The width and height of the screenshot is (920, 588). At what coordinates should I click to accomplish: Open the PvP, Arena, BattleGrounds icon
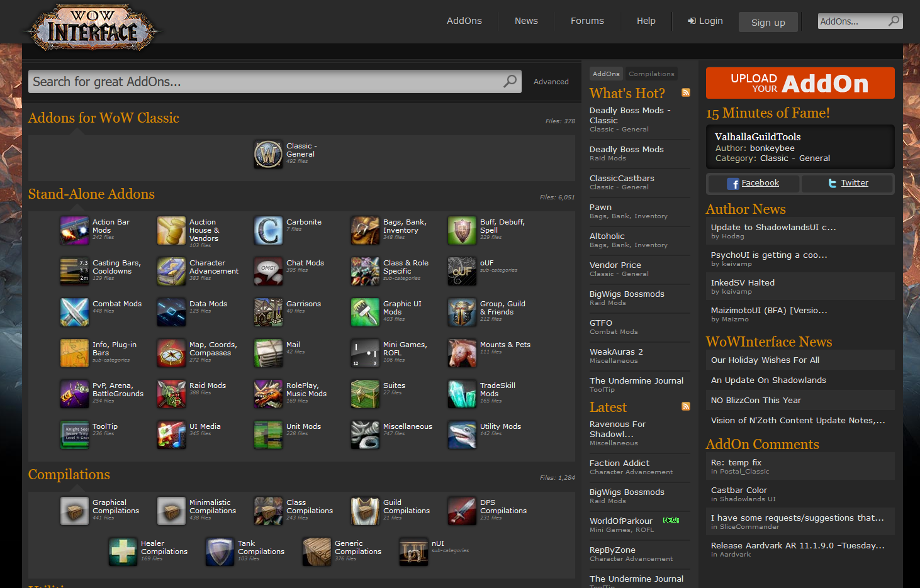74,394
